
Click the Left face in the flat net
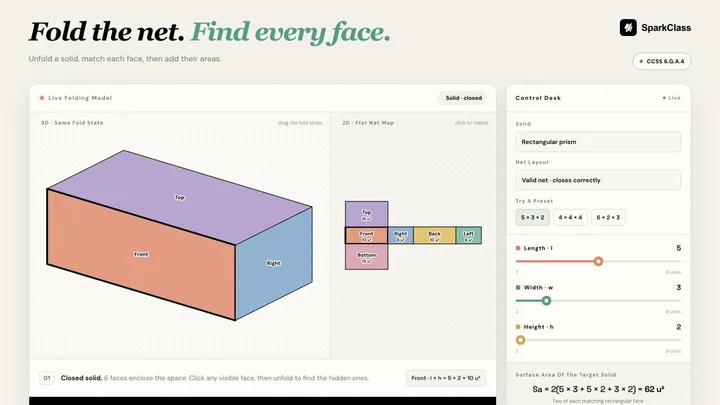coord(468,236)
